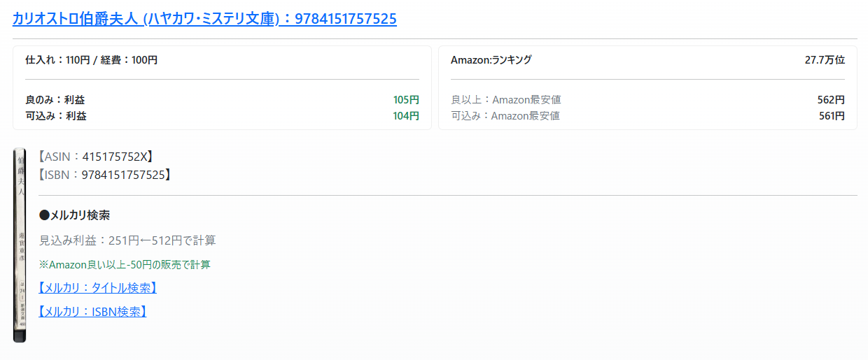
Task: Click the 可込み：利益 label
Action: tap(55, 116)
